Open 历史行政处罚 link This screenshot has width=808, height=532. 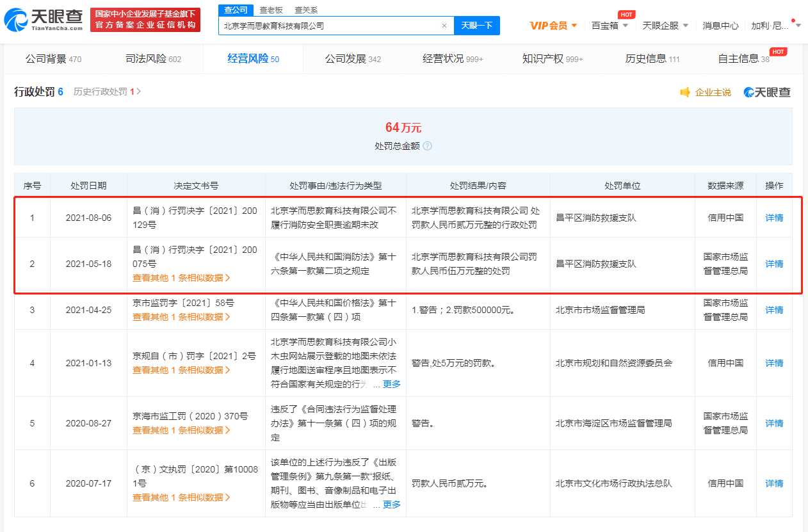click(x=107, y=92)
